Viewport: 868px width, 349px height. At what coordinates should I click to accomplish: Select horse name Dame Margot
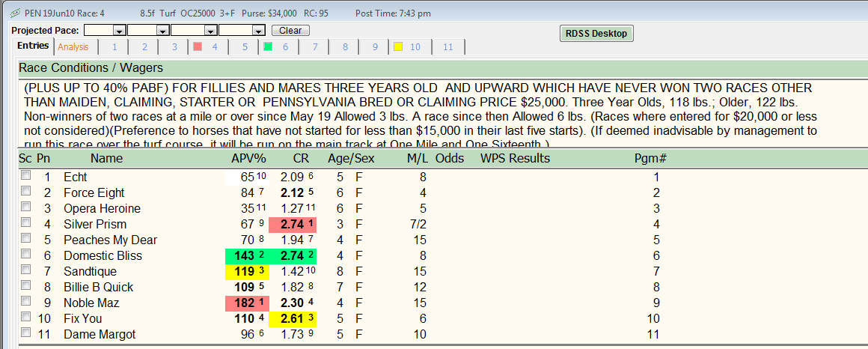(x=99, y=335)
